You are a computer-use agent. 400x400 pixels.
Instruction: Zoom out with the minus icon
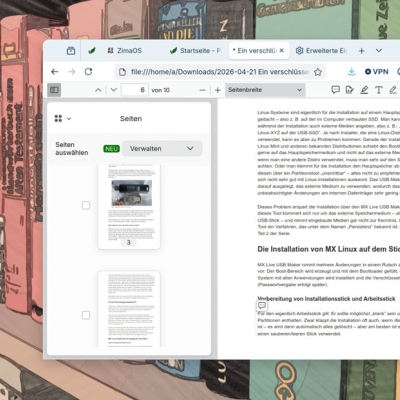pyautogui.click(x=202, y=90)
